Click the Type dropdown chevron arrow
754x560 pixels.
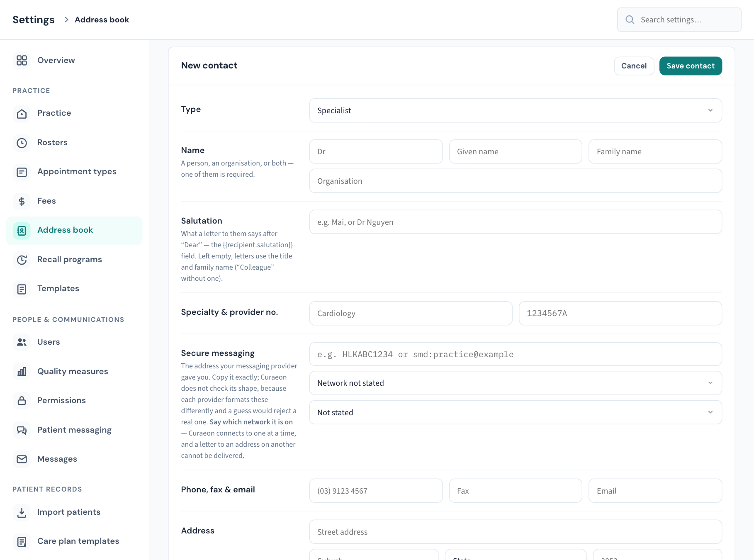pyautogui.click(x=710, y=110)
